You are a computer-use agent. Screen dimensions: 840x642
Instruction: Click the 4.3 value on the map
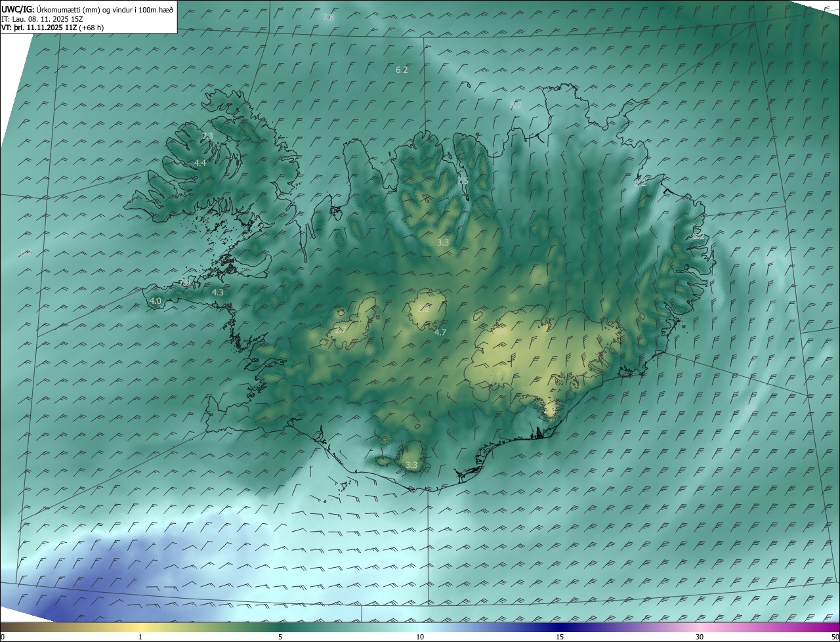[218, 293]
